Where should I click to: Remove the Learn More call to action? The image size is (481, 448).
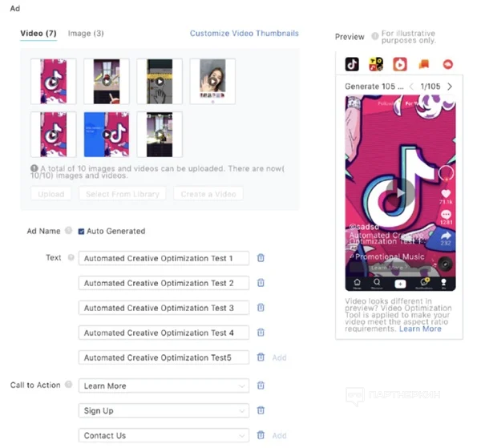tap(261, 385)
